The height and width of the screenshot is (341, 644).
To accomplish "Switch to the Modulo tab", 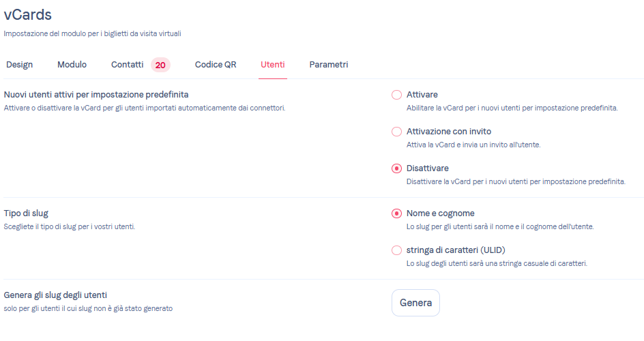I will [x=72, y=65].
